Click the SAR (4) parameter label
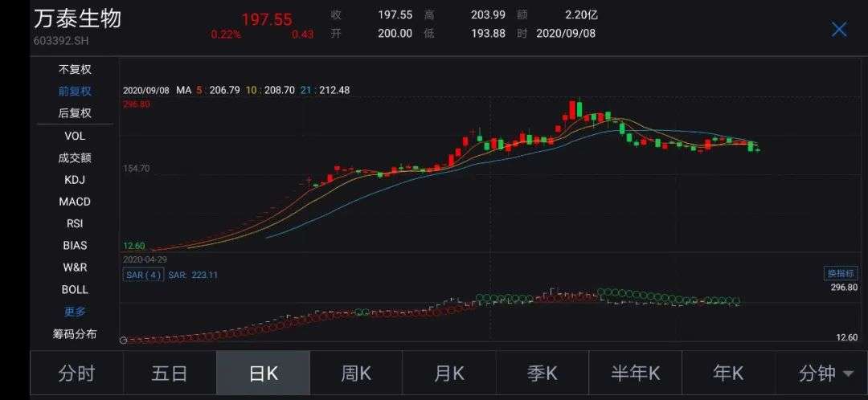The image size is (868, 400). tap(144, 275)
